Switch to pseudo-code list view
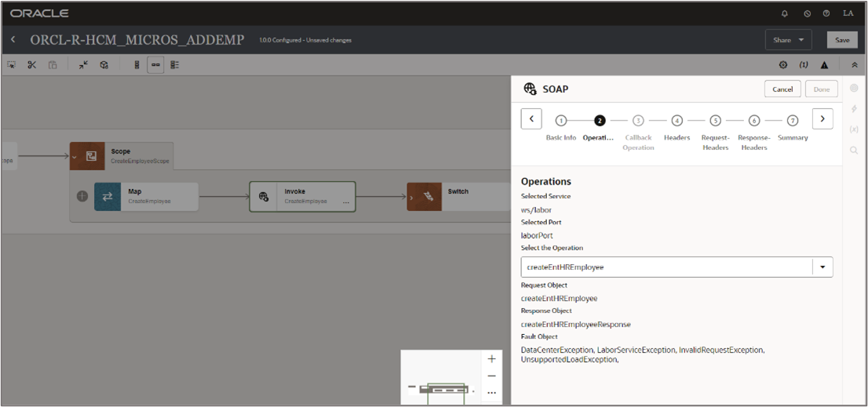 (x=174, y=65)
